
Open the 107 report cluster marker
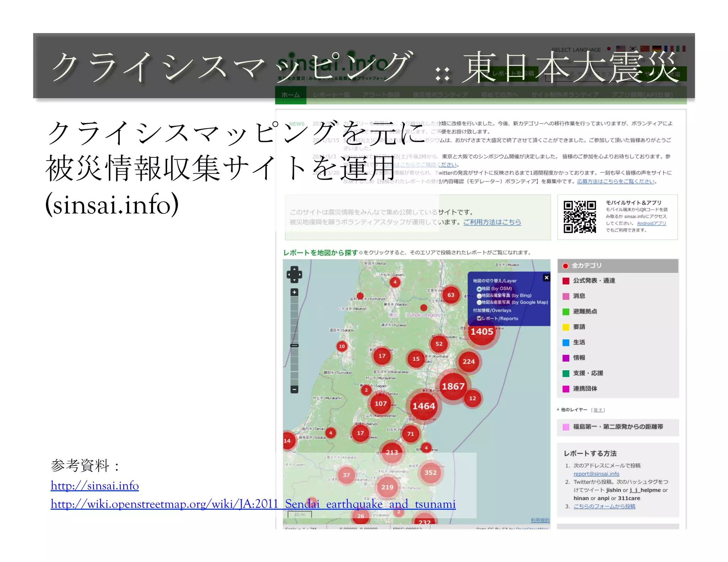tap(380, 404)
